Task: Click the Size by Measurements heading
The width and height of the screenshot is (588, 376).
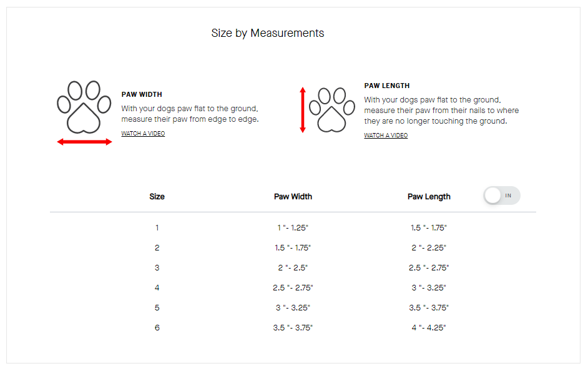Action: coord(268,33)
